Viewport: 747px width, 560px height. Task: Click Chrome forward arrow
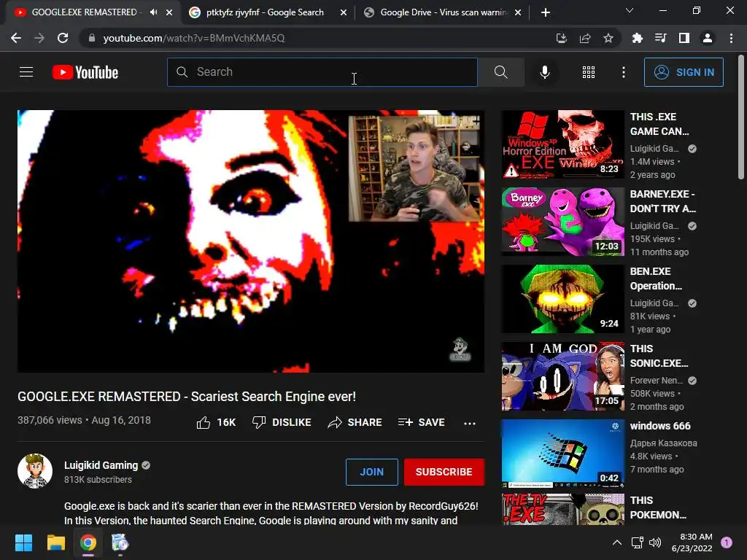click(x=39, y=38)
